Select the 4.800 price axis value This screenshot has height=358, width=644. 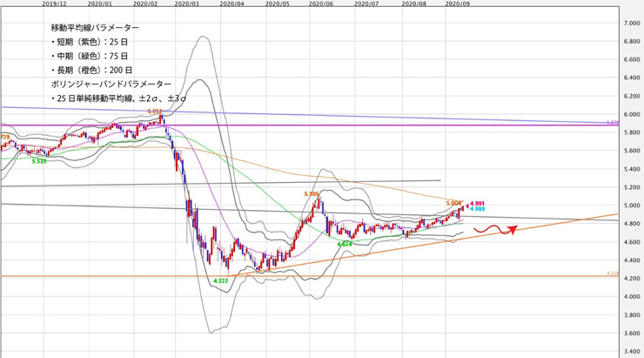[x=632, y=224]
